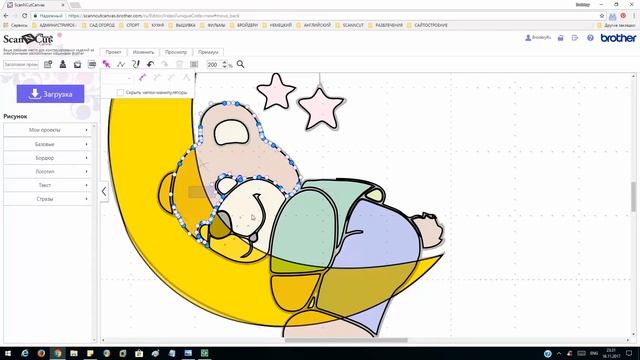The image size is (640, 360).
Task: Click the print/mat toolbar icon
Action: point(92,64)
